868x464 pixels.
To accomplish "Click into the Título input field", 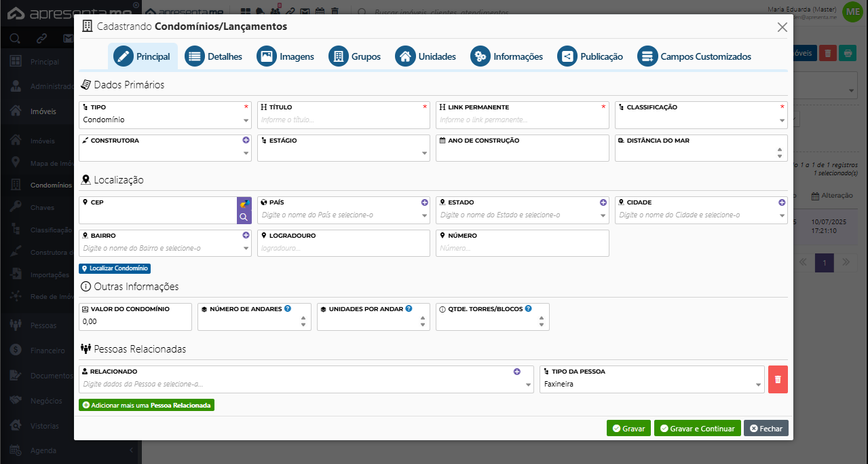I will coord(343,120).
